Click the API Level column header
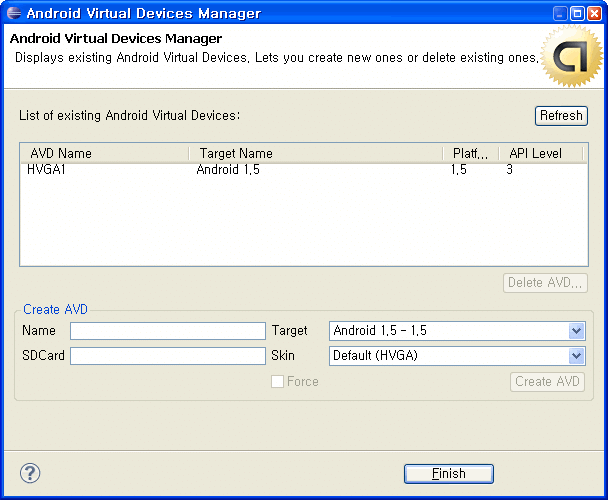 541,154
